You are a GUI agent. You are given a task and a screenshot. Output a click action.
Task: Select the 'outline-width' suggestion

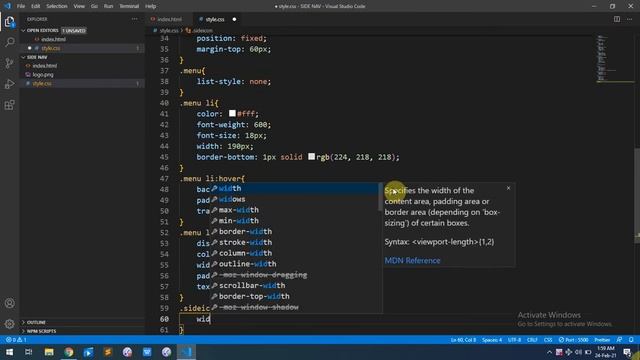coord(296,264)
